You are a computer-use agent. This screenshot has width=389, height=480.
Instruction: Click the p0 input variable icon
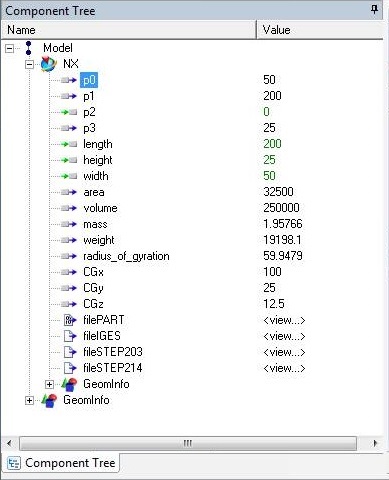point(69,80)
